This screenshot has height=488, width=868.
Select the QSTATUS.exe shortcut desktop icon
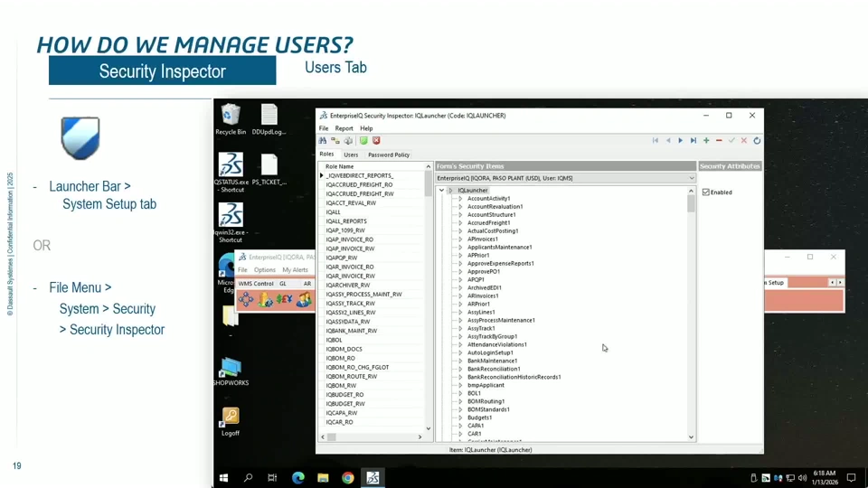point(231,172)
